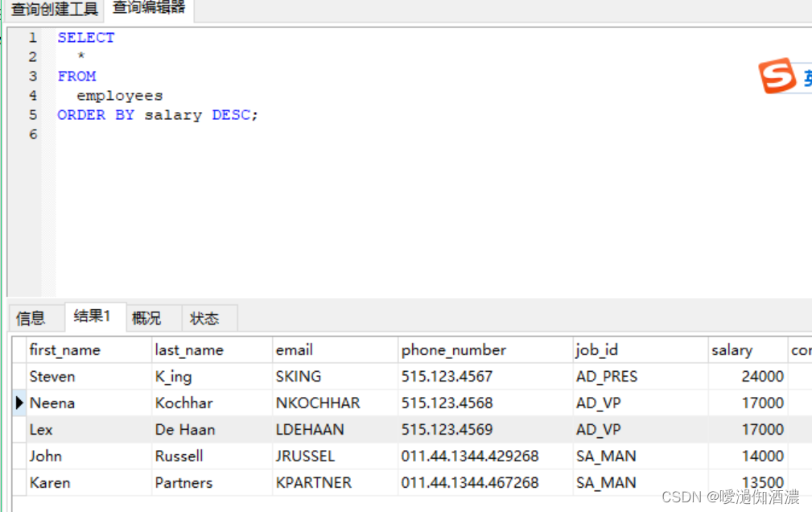
Task: Click the email column header
Action: tap(294, 349)
